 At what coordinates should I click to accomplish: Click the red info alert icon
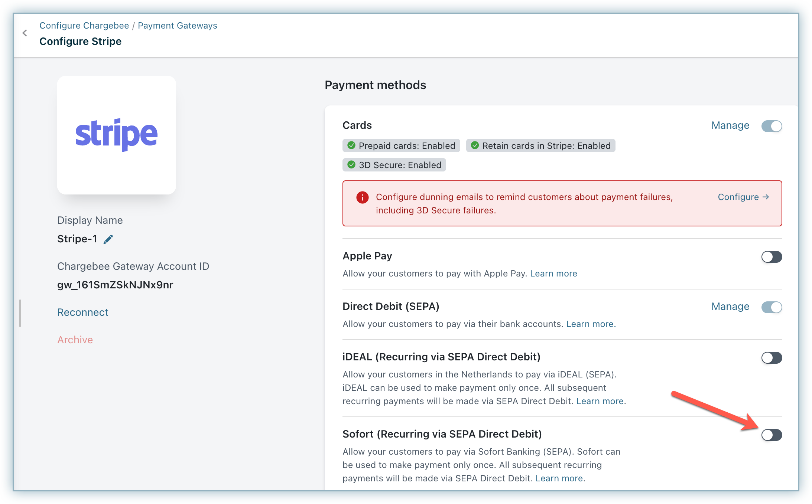pyautogui.click(x=362, y=197)
